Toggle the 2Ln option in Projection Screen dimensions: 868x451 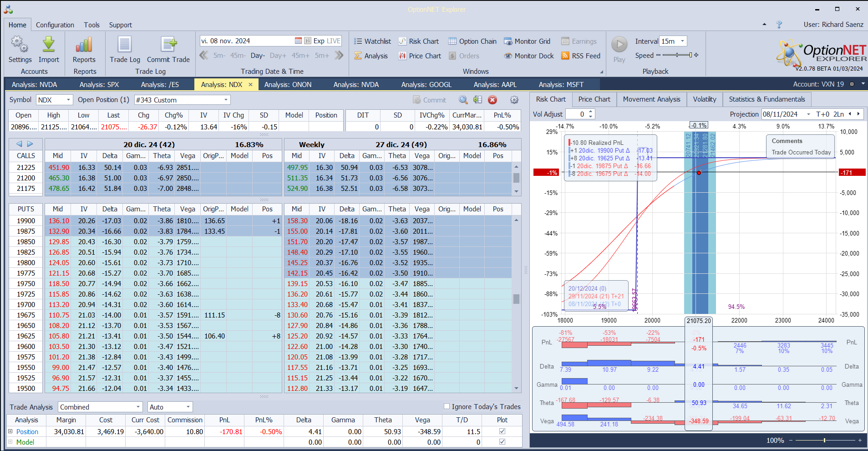838,114
